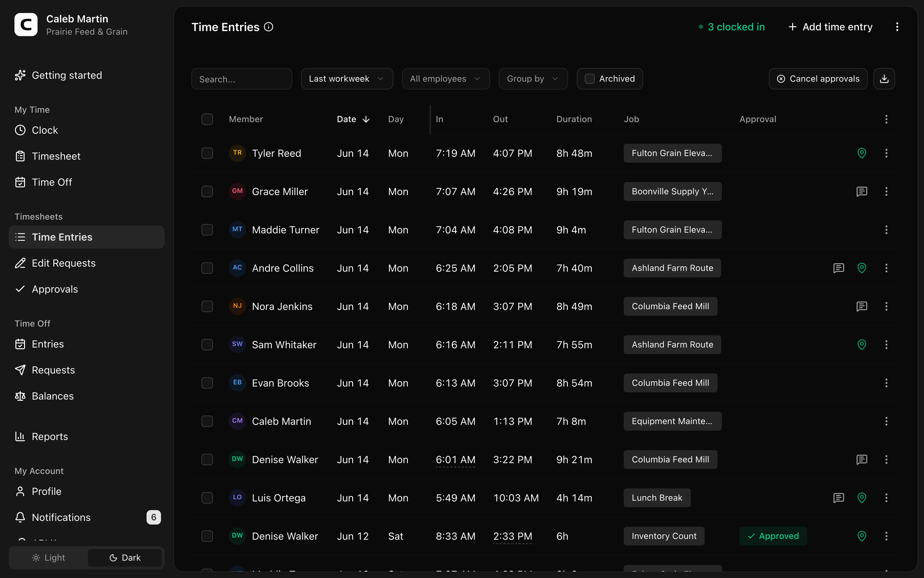
Task: Click the GM avatar for Grace Miller
Action: 237,191
